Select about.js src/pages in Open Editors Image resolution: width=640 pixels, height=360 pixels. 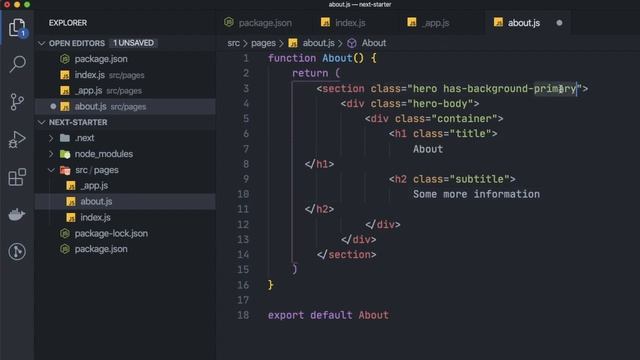pyautogui.click(x=125, y=107)
